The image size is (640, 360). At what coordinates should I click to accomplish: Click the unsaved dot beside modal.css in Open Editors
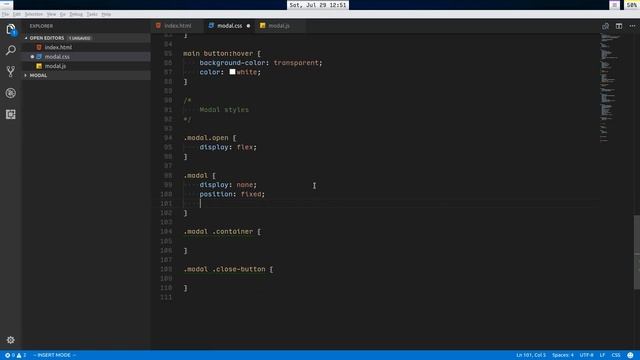click(32, 57)
